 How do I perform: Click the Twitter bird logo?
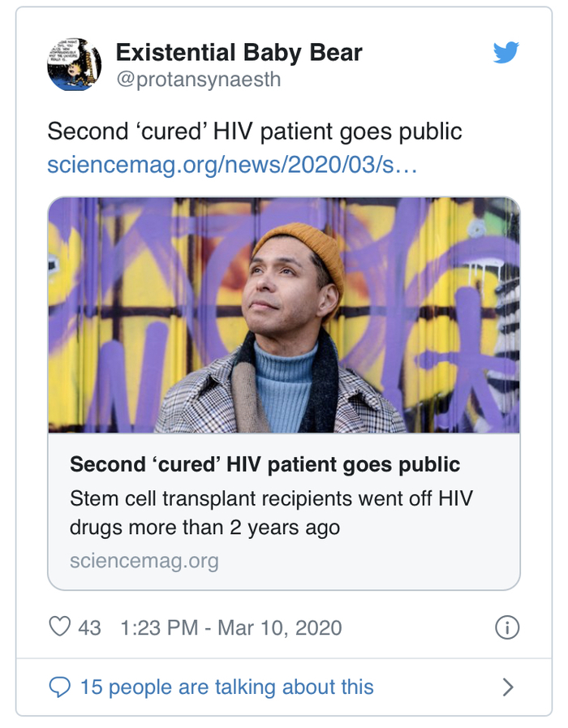[x=506, y=54]
